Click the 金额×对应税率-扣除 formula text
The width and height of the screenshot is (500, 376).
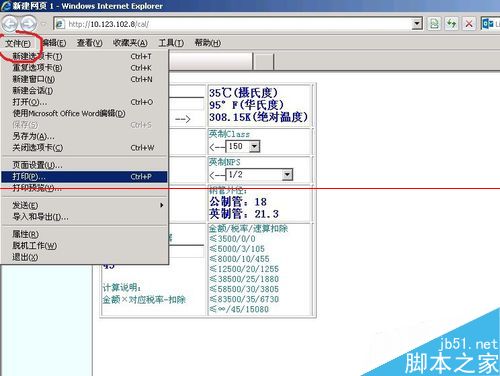[x=144, y=299]
